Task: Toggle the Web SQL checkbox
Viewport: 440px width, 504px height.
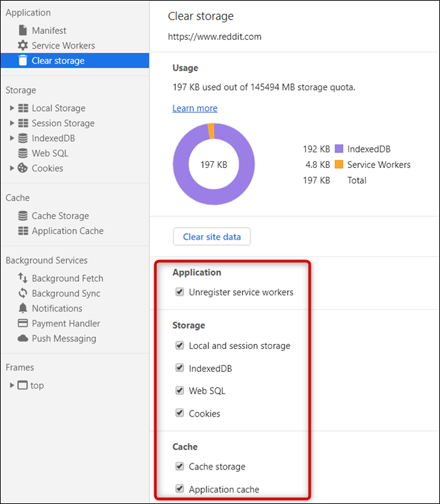Action: (180, 391)
